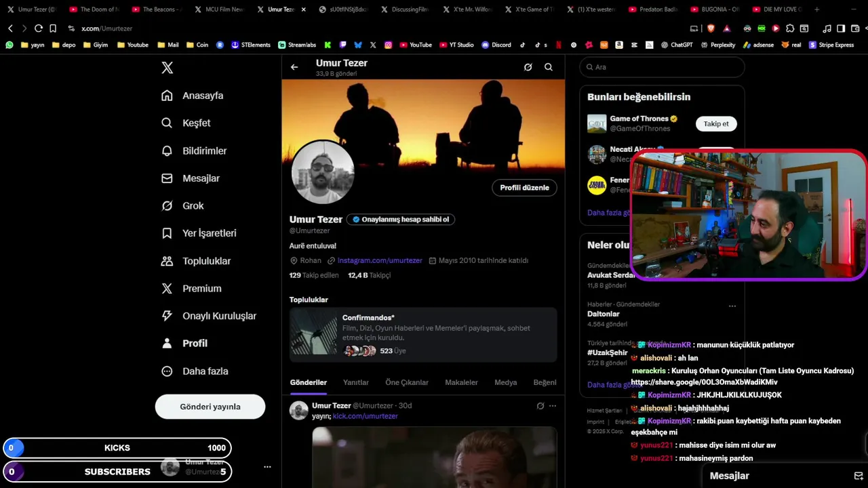
Task: Open the Daltonlar trending topic
Action: [604, 314]
